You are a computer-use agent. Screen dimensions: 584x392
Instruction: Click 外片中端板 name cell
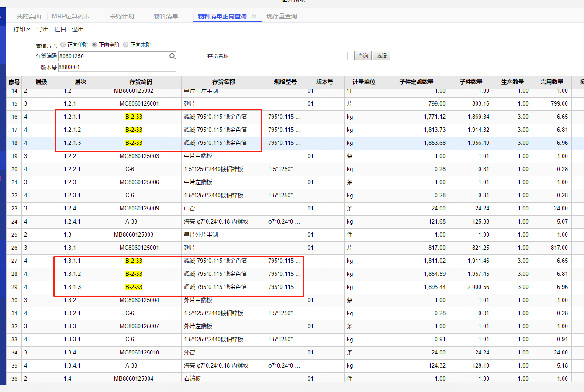click(198, 300)
